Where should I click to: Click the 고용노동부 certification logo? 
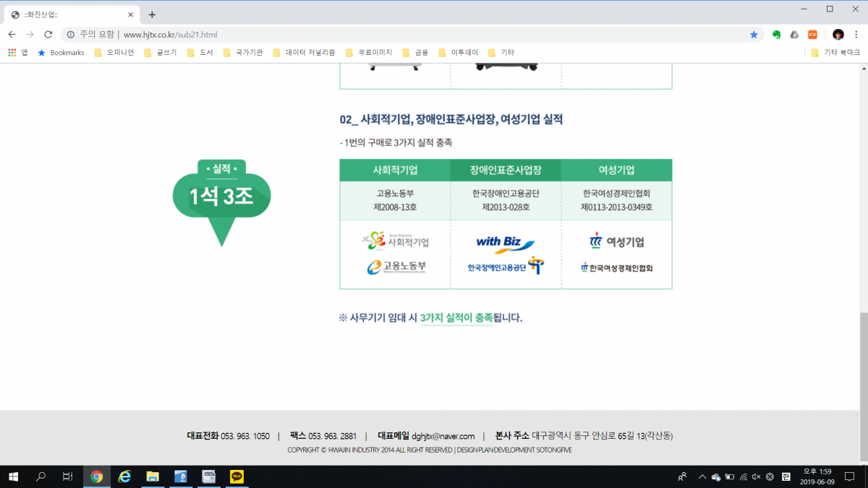(395, 267)
